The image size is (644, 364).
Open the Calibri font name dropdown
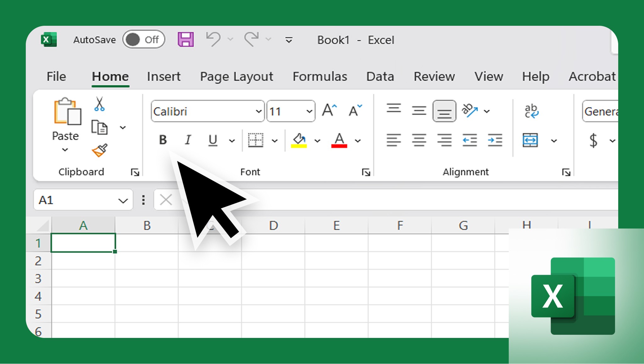(258, 111)
